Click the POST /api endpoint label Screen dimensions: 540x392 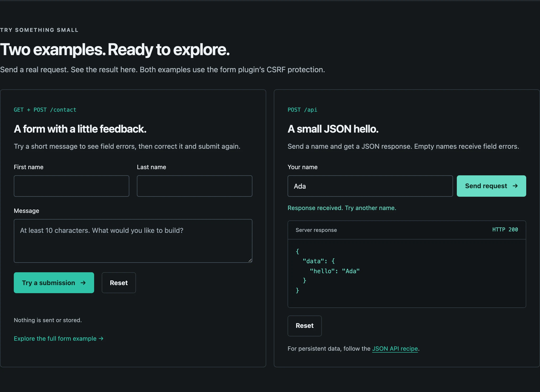click(x=302, y=110)
